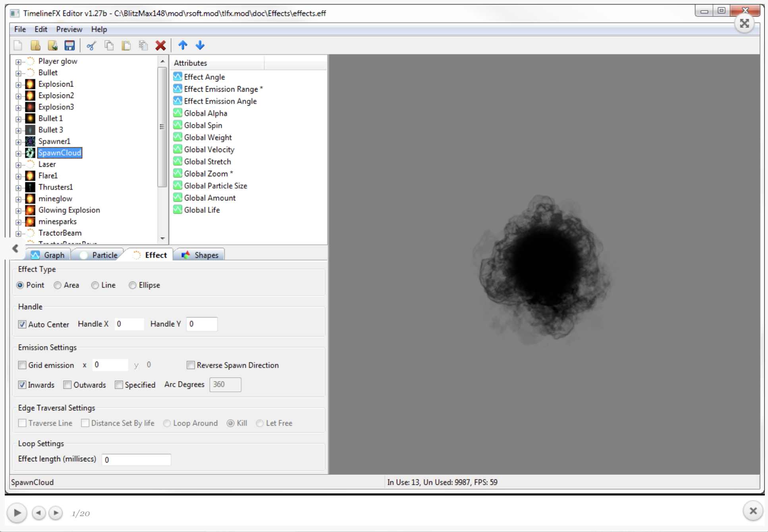Click the blue move-up arrow icon

[183, 45]
